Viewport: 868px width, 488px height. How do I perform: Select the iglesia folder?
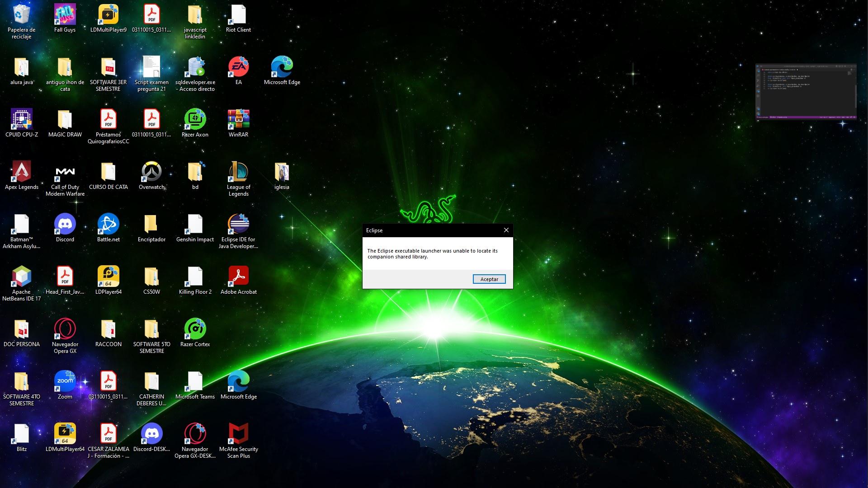tap(282, 175)
